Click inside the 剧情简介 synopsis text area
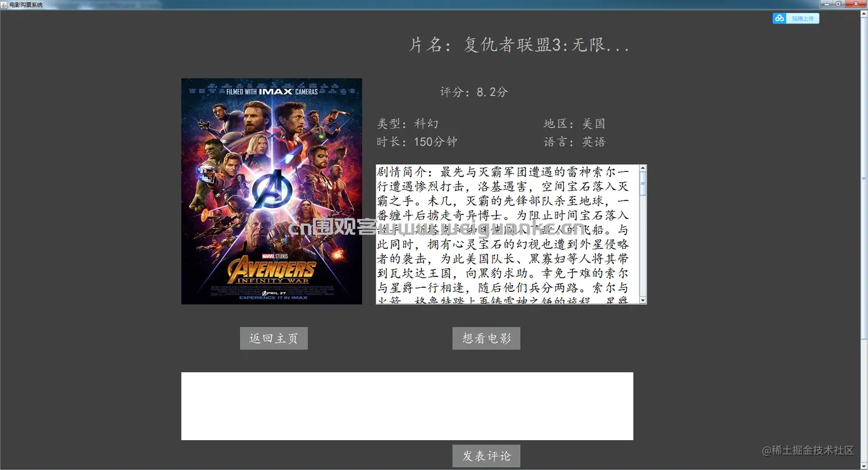 507,234
